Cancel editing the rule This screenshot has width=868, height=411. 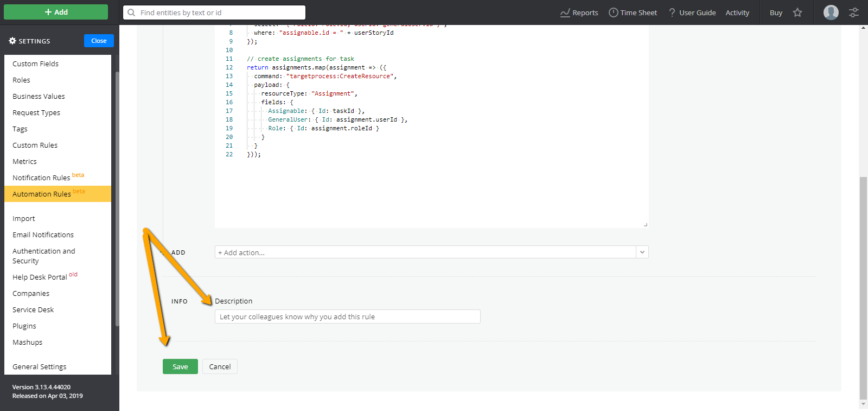pos(220,366)
